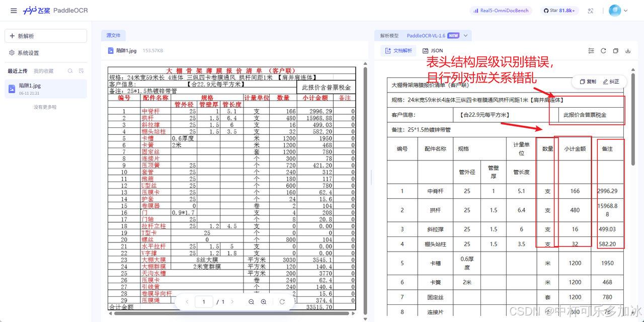Click the batch manage list icon
The height and width of the screenshot is (322, 644).
(x=82, y=71)
